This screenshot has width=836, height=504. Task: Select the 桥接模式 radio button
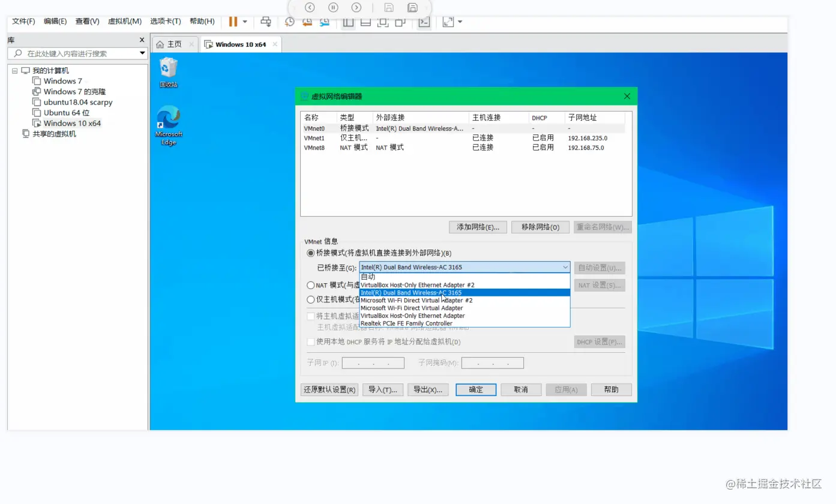click(x=311, y=253)
